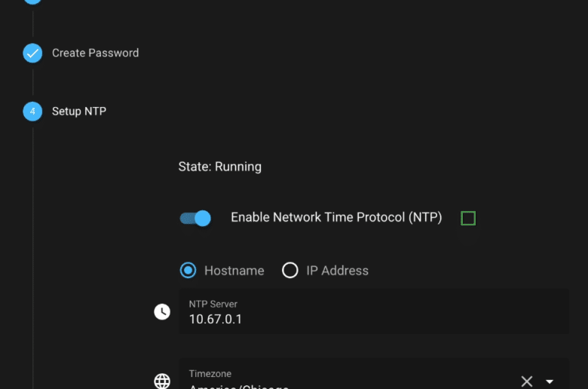
Task: Go back to the Create Password step
Action: pos(95,53)
